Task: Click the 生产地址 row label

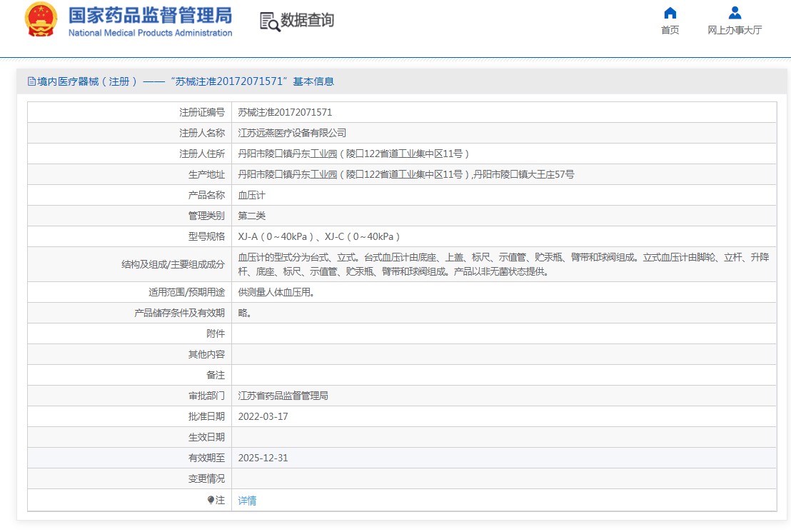Action: (206, 174)
